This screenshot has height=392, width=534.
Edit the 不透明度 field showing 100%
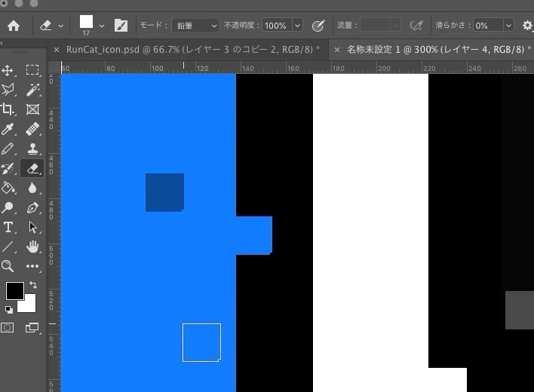tap(277, 26)
